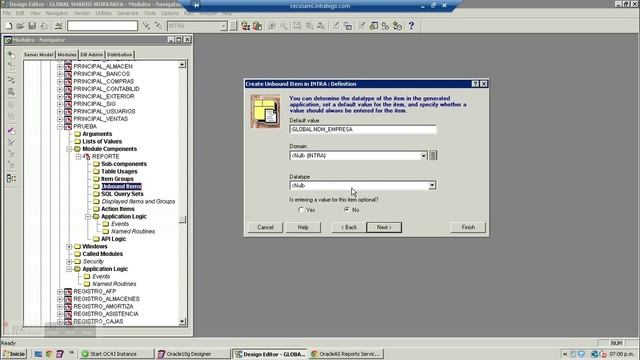Click the Navigator tree scrollbar thumb
The height and width of the screenshot is (360, 640).
tap(182, 220)
